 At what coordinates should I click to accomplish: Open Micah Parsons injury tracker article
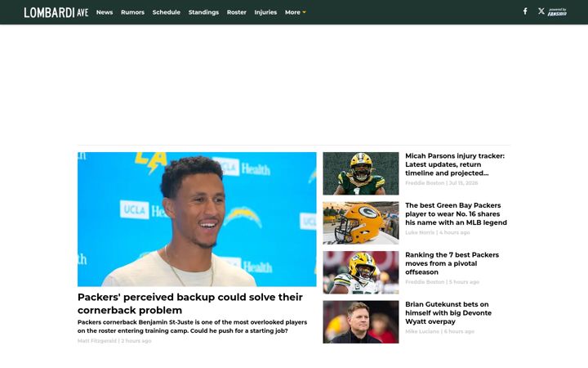[455, 164]
